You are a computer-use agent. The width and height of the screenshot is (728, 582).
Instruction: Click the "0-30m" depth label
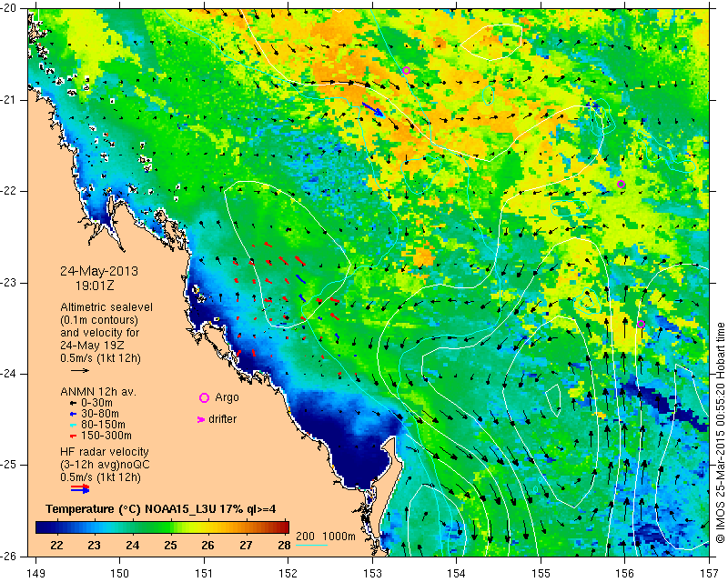click(x=96, y=403)
